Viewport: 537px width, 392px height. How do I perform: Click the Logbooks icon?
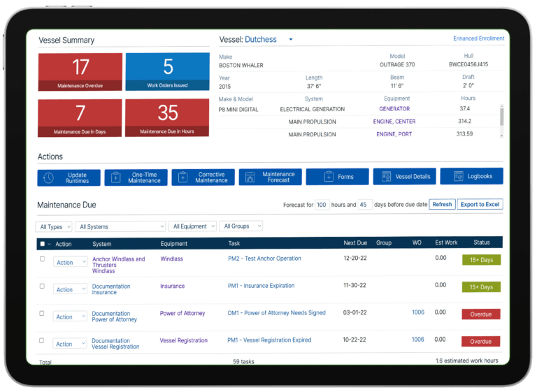(x=458, y=176)
